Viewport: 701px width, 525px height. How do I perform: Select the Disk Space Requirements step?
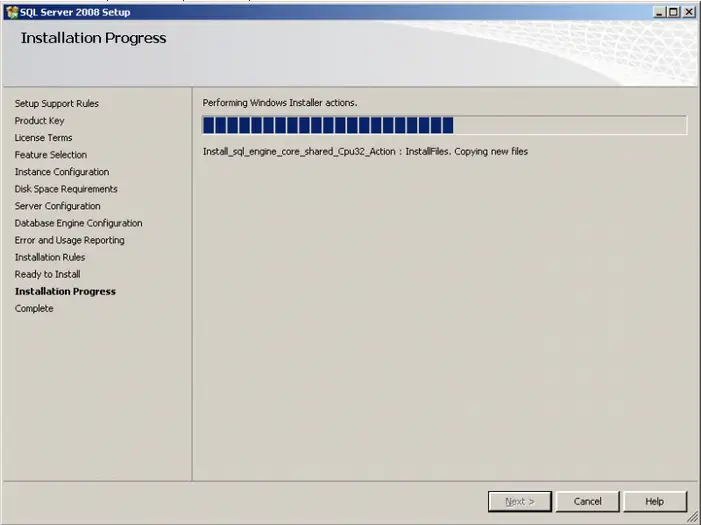[x=66, y=189]
